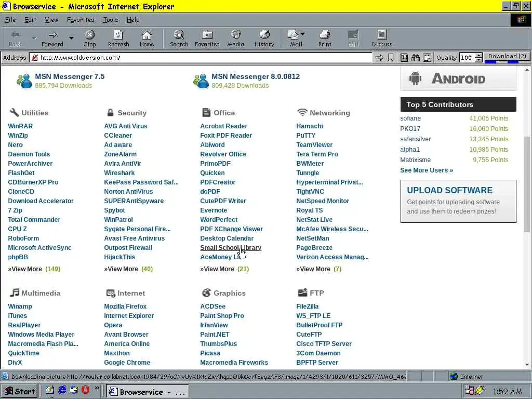Open the FileZilla link
The height and width of the screenshot is (399, 532).
(x=308, y=307)
